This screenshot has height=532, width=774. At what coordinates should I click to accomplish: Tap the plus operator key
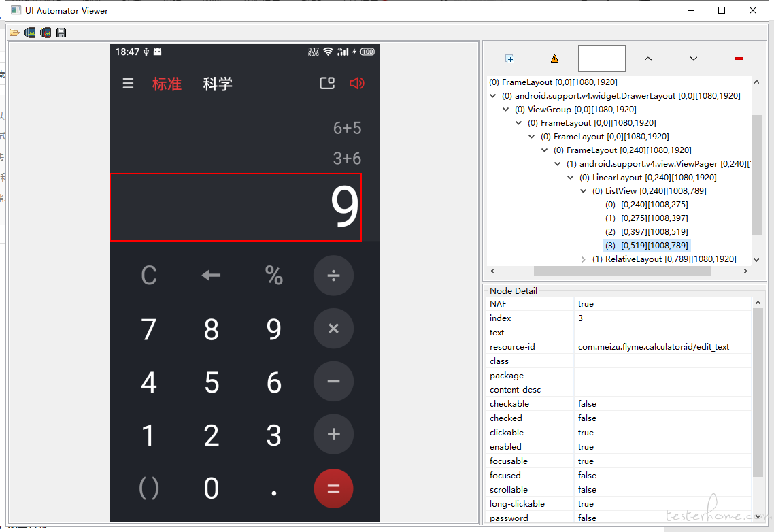coord(334,434)
